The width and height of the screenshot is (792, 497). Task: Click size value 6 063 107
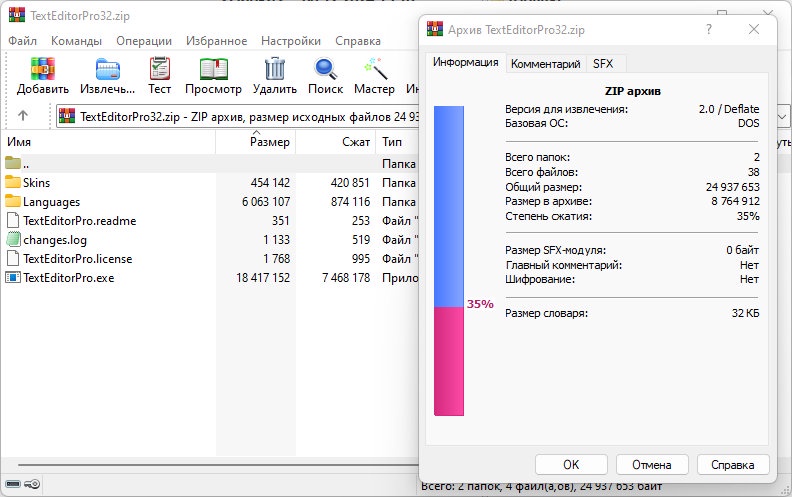266,202
